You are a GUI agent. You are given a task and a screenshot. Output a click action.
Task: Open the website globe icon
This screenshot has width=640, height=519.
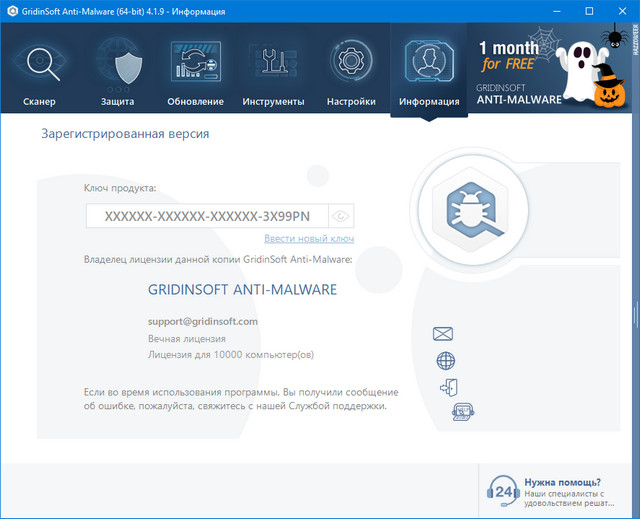[x=446, y=361]
